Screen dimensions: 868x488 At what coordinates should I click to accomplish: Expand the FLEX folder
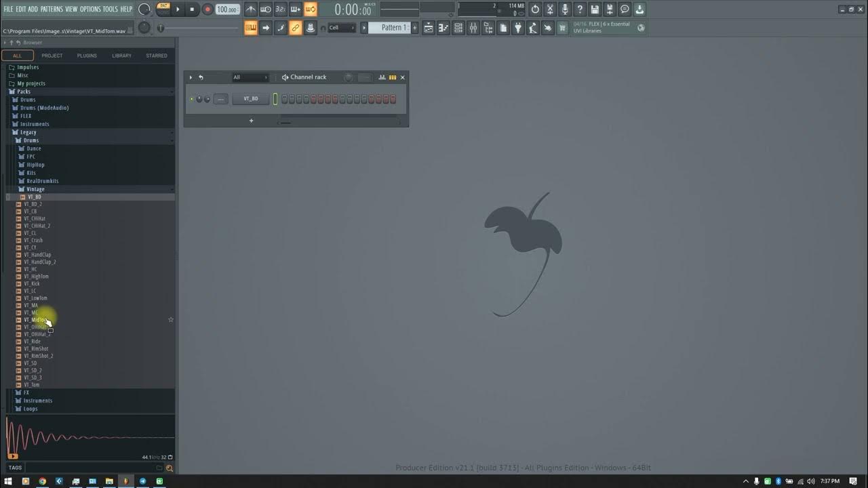(26, 116)
